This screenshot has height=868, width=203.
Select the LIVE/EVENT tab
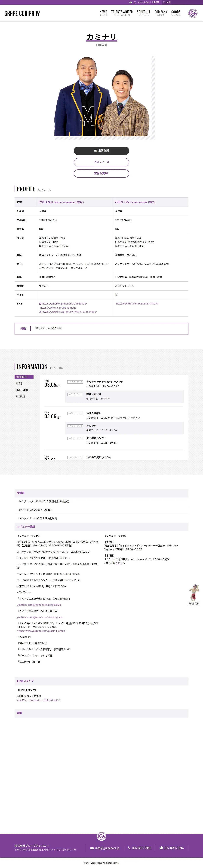click(22, 390)
